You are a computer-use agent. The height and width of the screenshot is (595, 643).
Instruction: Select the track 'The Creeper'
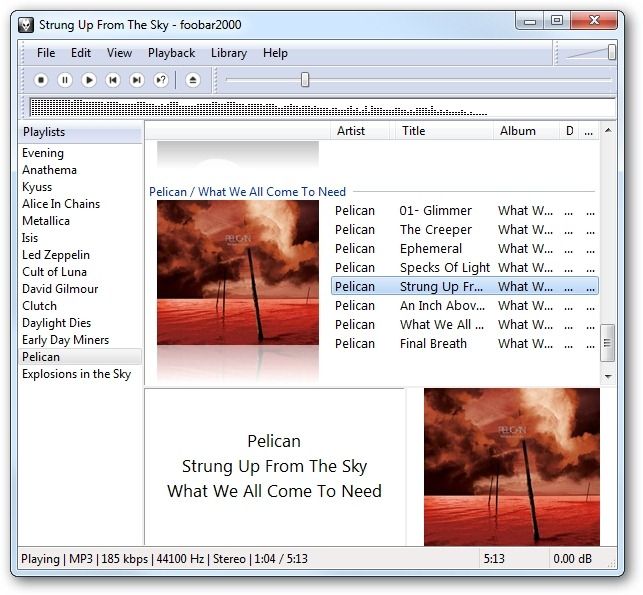464,230
